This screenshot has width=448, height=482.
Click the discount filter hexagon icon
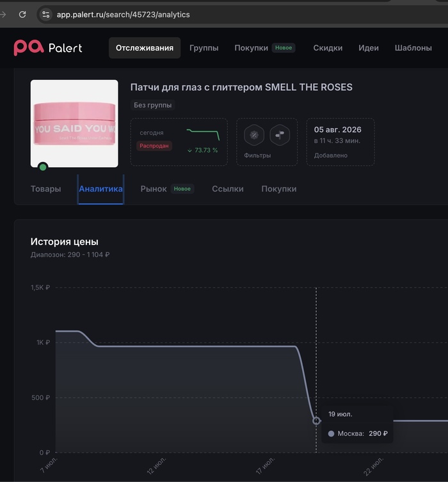pyautogui.click(x=254, y=135)
